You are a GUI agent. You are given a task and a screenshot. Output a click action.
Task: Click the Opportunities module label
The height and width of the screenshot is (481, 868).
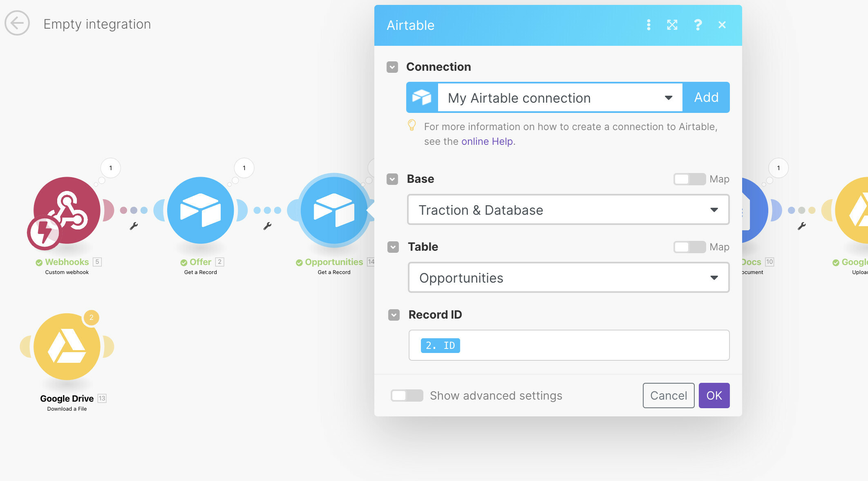334,262
